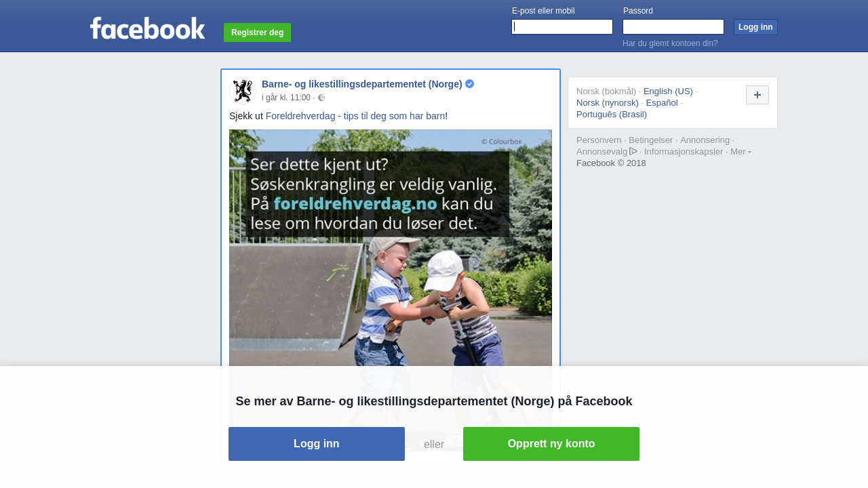Click Opprett ny konto button

[551, 444]
